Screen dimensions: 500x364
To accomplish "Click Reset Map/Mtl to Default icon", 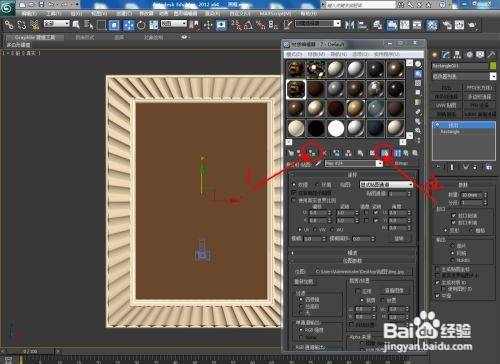I will 325,153.
